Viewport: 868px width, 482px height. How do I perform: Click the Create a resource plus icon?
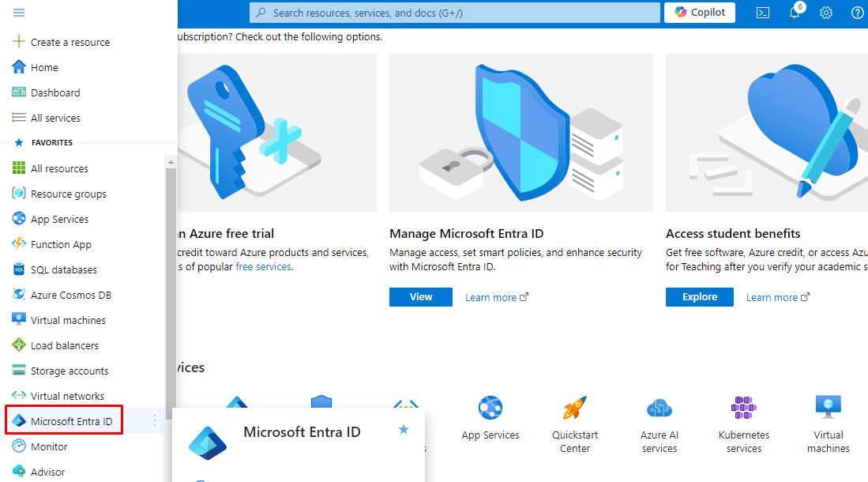(19, 42)
